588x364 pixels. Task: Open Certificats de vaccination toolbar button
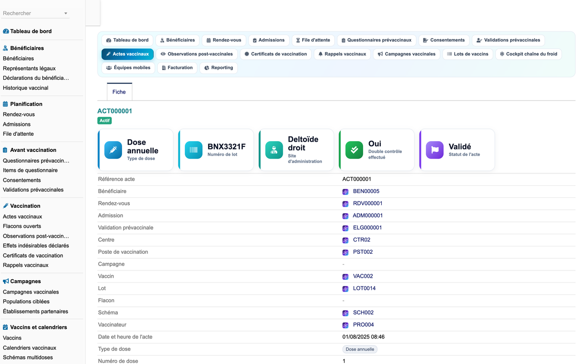(x=275, y=54)
